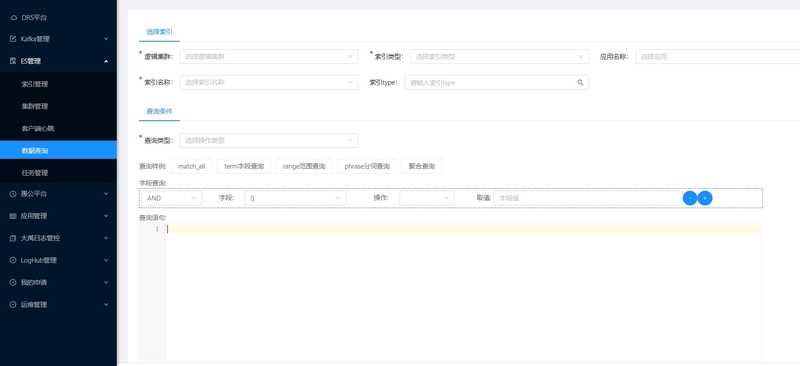The height and width of the screenshot is (366, 800).
Task: Open the 操作 operator dropdown
Action: pos(427,198)
